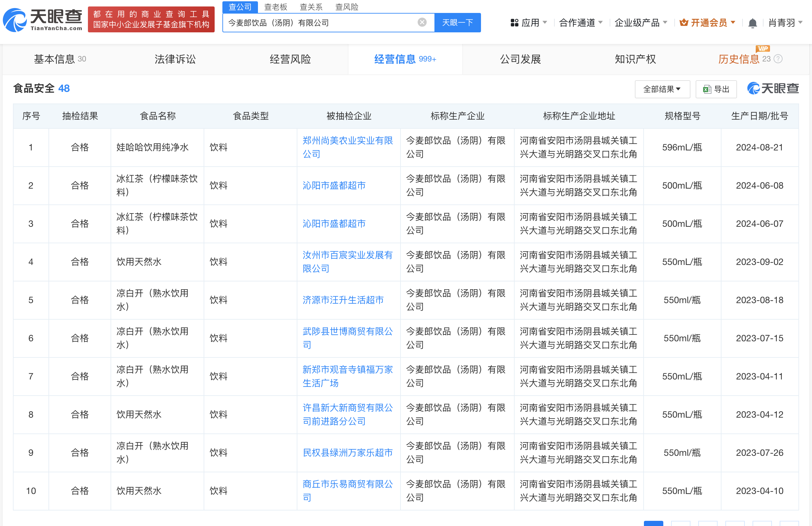Screen dimensions: 812x526
Task: Click the date cell 2023-07-26
Action: tap(759, 453)
